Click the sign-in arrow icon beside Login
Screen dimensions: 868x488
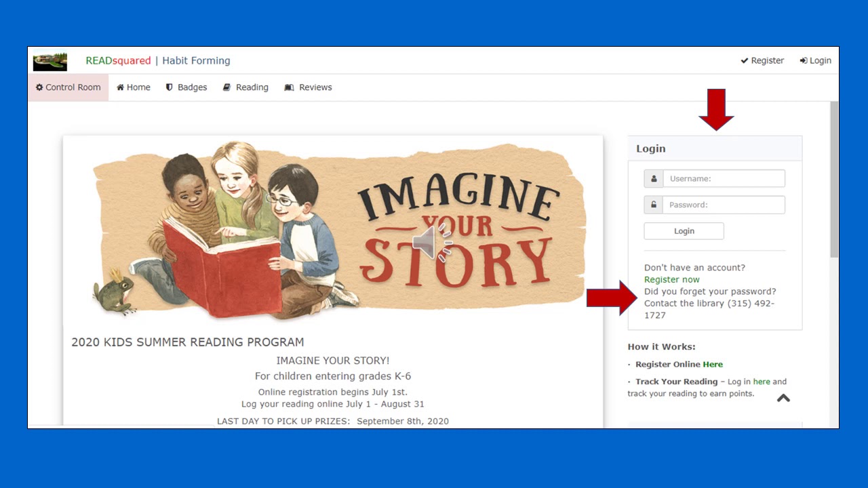(804, 60)
